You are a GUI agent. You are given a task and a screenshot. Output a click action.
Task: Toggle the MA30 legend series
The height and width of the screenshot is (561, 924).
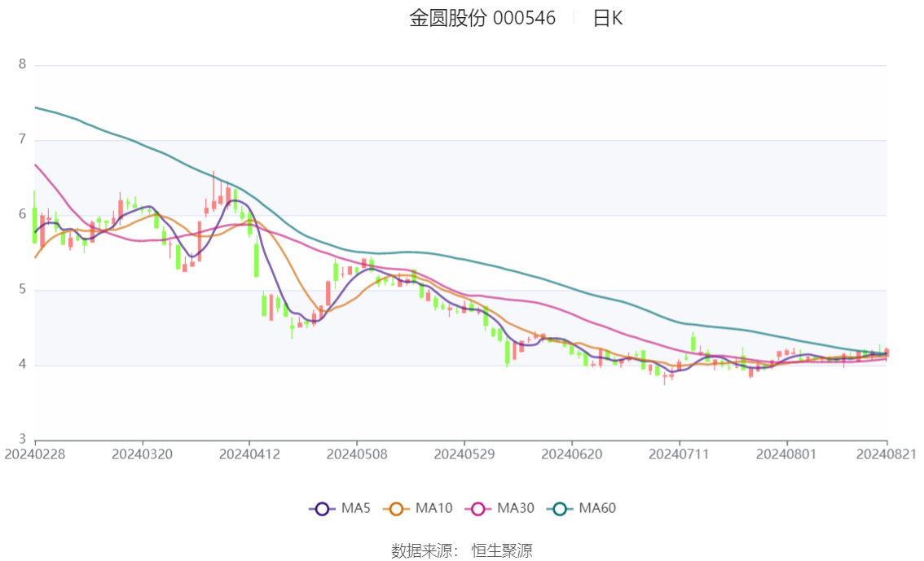click(499, 508)
